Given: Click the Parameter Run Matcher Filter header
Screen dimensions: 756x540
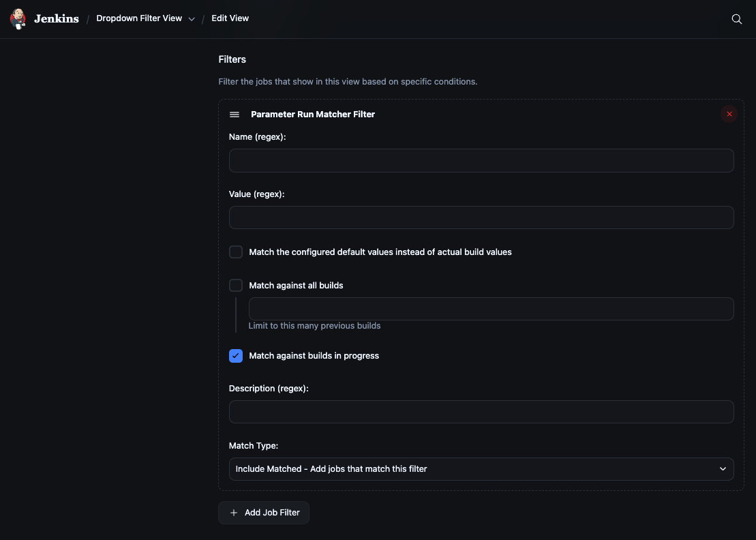Looking at the screenshot, I should pyautogui.click(x=313, y=114).
